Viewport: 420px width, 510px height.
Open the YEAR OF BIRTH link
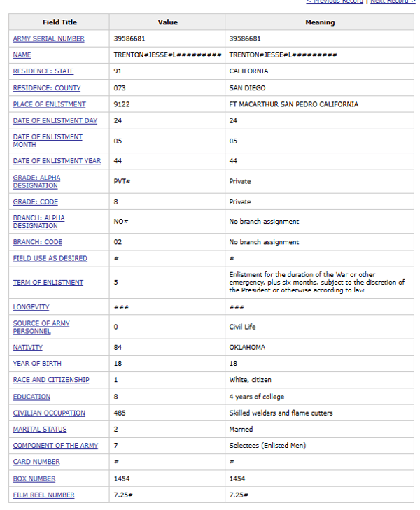(x=37, y=364)
